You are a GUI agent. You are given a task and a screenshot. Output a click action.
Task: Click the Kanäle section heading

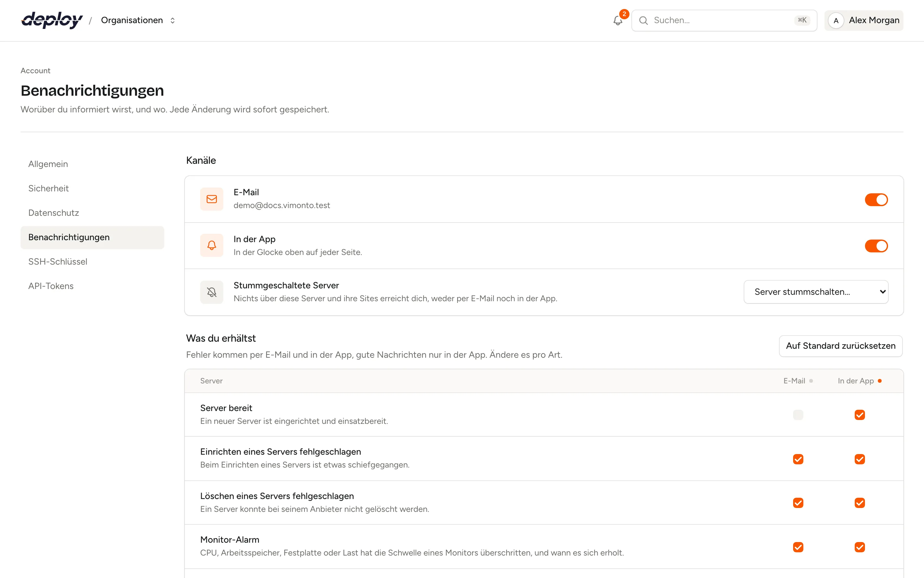pyautogui.click(x=201, y=161)
